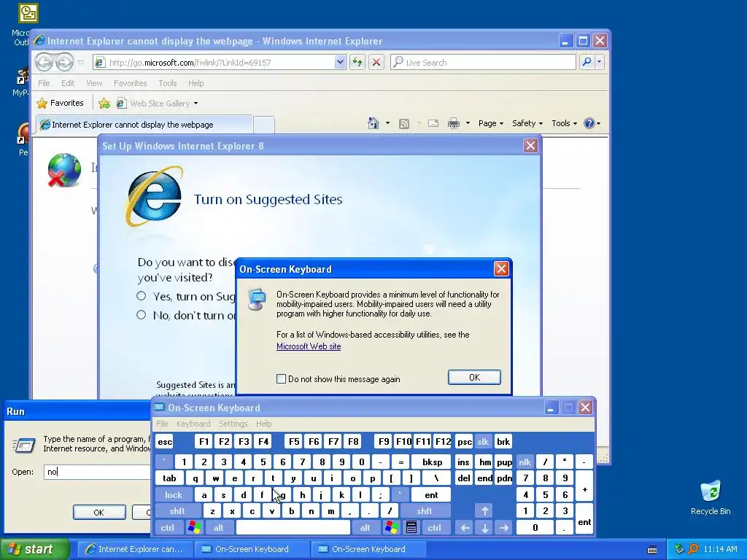Click the bksp key on keyboard
This screenshot has height=560, width=747.
[x=432, y=462]
